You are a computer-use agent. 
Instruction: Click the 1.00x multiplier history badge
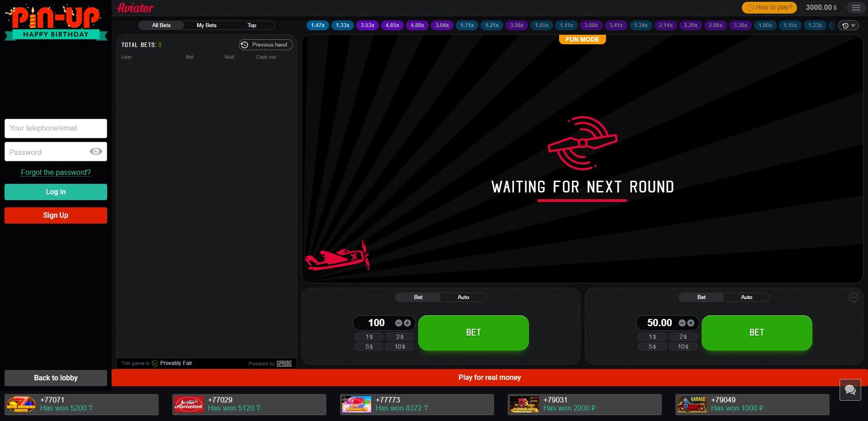point(765,25)
